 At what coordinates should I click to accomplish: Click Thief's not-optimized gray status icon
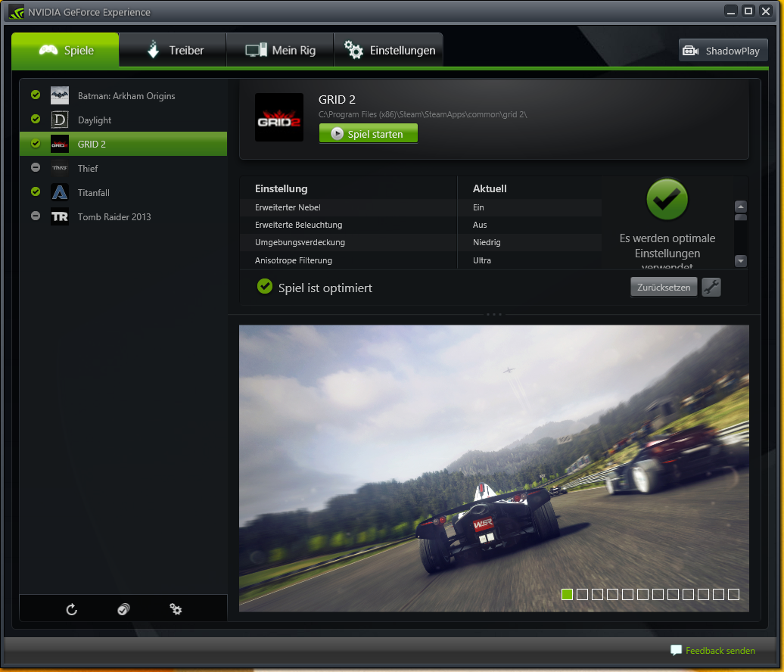[36, 167]
